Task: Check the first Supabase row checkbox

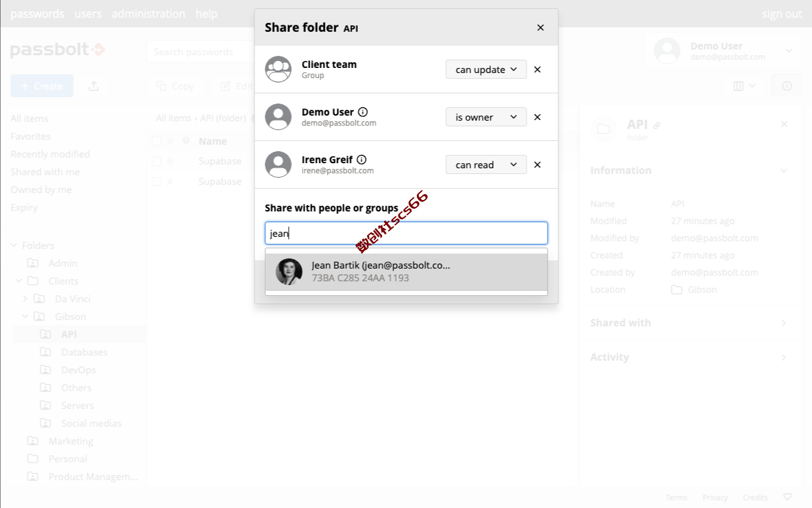Action: pyautogui.click(x=156, y=161)
